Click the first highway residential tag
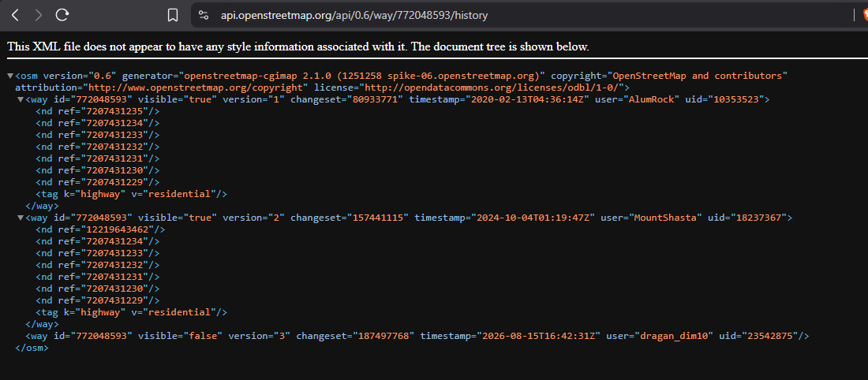Image resolution: width=868 pixels, height=380 pixels. [x=132, y=194]
